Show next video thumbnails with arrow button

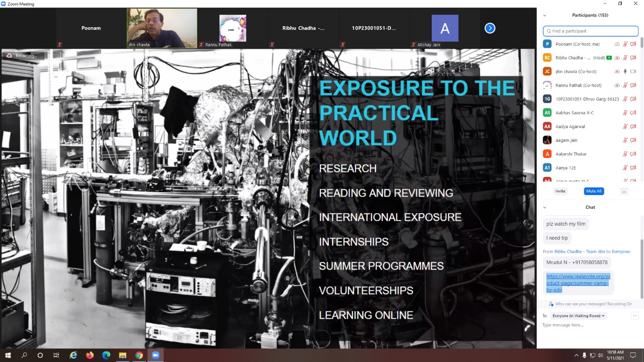click(490, 28)
